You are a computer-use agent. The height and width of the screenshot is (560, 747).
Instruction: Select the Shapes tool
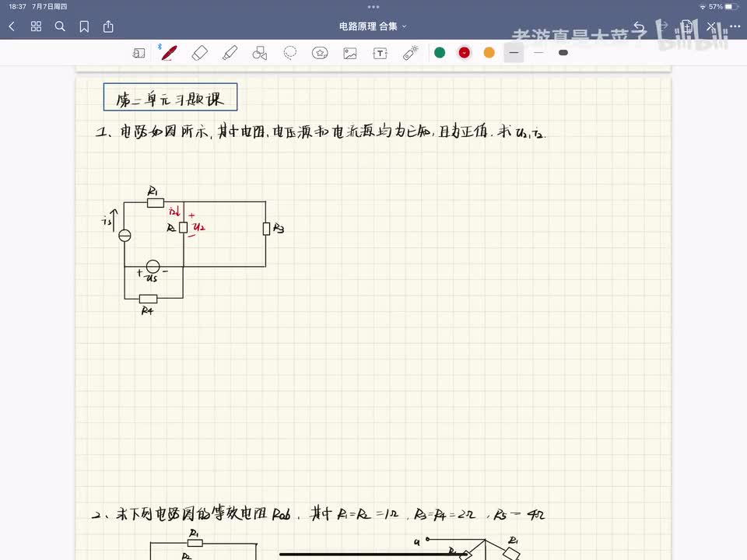pos(260,53)
